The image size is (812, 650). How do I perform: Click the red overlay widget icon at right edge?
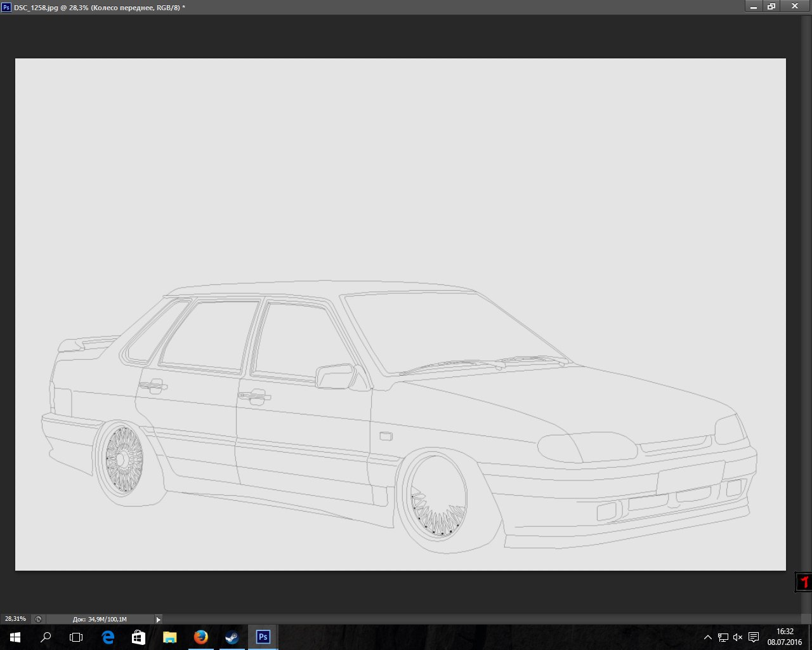[x=803, y=581]
